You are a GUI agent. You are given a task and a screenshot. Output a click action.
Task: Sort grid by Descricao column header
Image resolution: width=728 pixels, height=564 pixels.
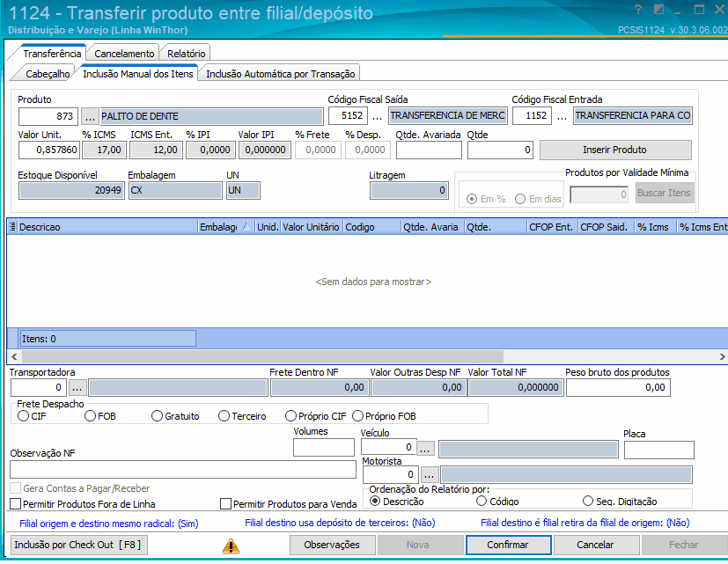pos(107,227)
